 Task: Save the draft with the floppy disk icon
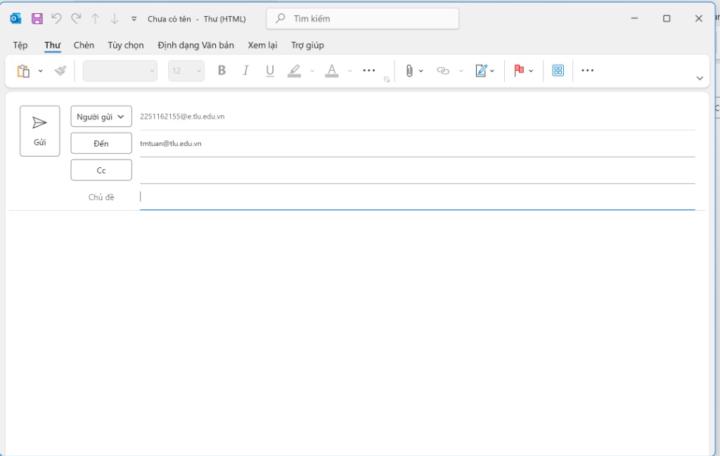37,18
